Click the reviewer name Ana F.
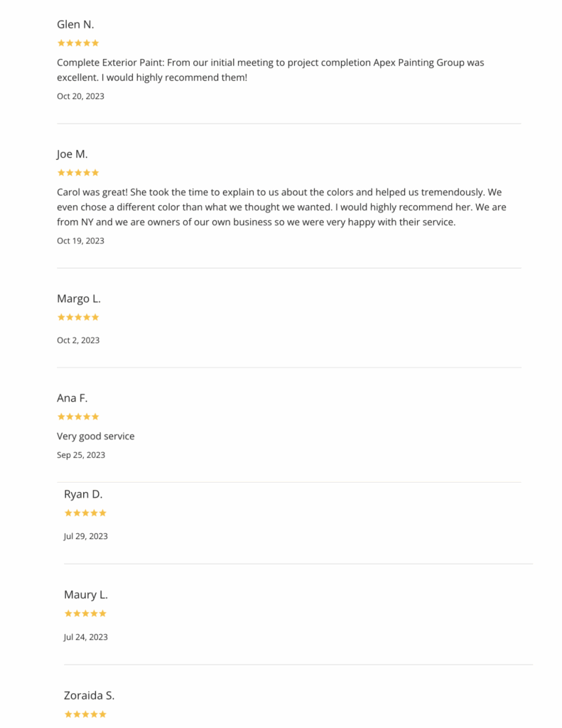This screenshot has height=728, width=562. [72, 398]
